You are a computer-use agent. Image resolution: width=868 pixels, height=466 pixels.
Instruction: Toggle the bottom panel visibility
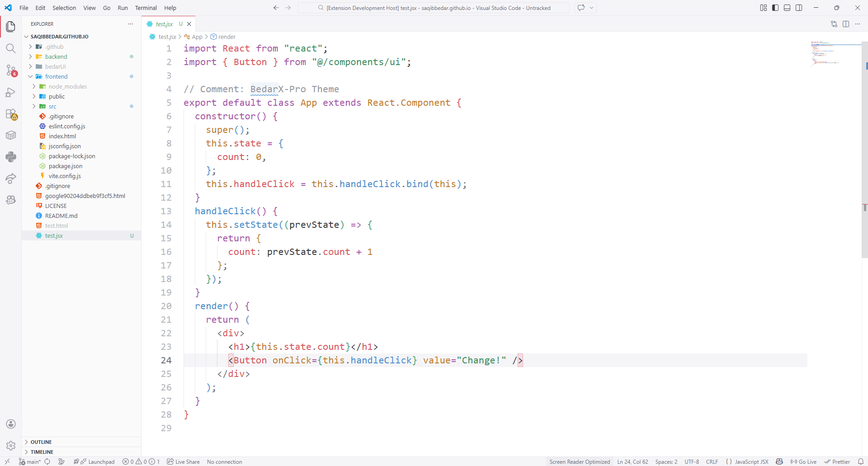click(787, 8)
